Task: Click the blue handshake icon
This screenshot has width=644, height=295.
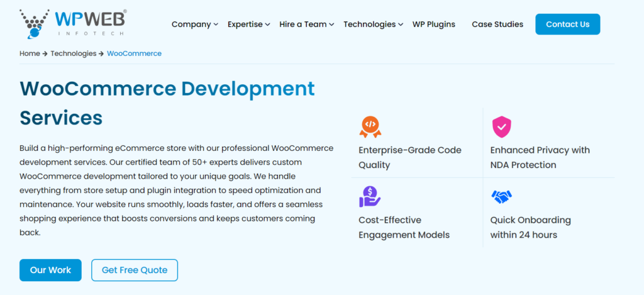Action: [501, 197]
